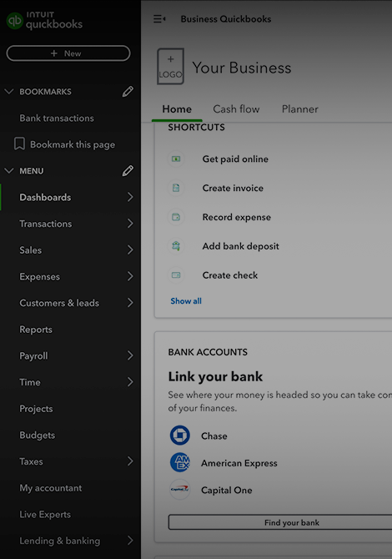
Task: Expand the Transactions submenu arrow
Action: click(x=130, y=224)
